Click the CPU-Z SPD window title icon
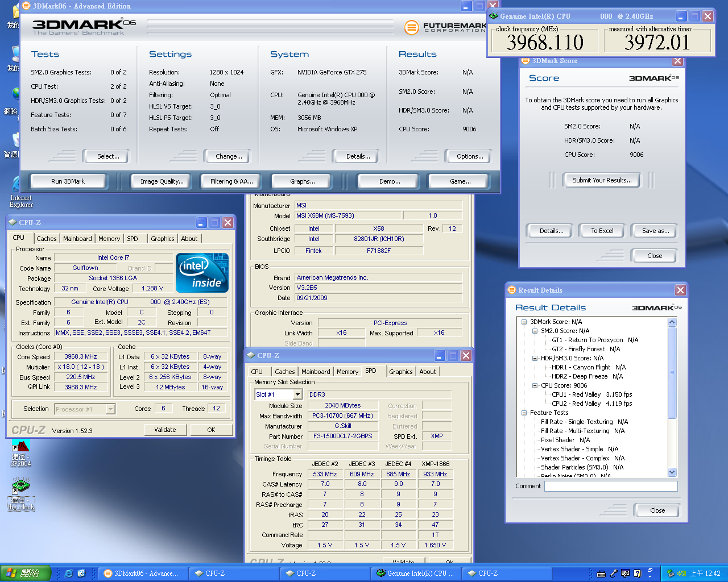 coord(251,355)
